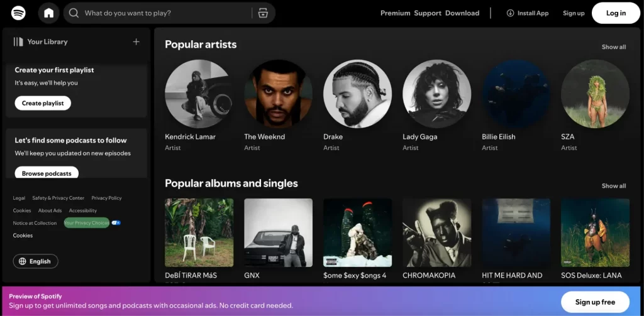Open the Browse icon in search bar
This screenshot has height=316, width=644.
263,13
